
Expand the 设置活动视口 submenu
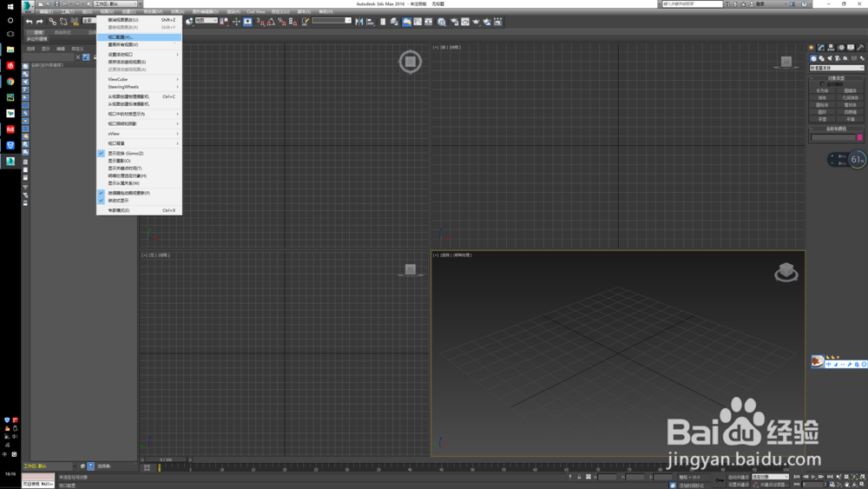(139, 54)
